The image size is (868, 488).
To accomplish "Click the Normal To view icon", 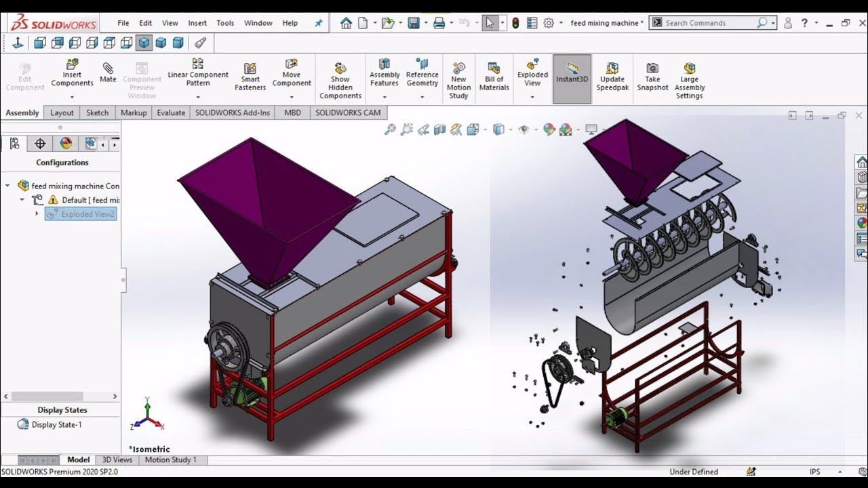I will click(18, 43).
